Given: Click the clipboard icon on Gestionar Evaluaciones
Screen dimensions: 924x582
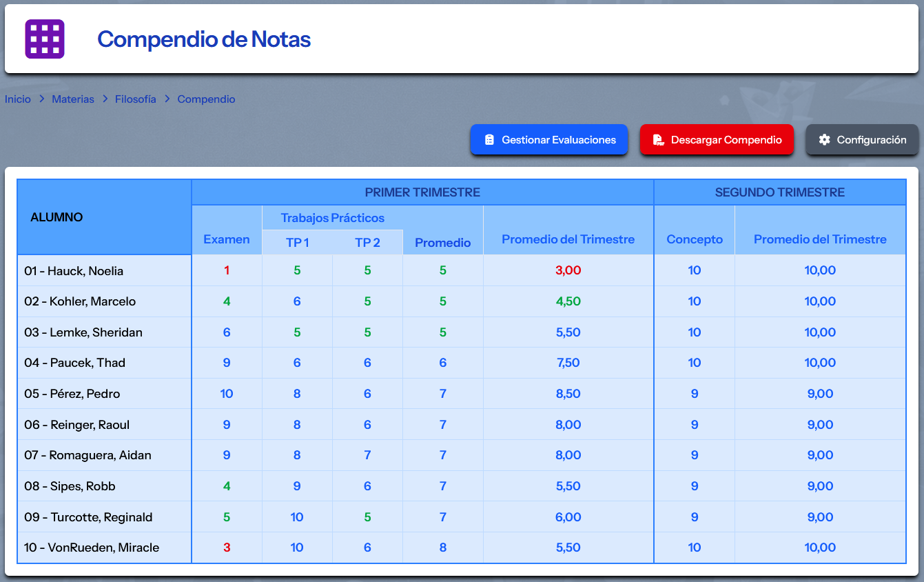Looking at the screenshot, I should click(x=491, y=139).
